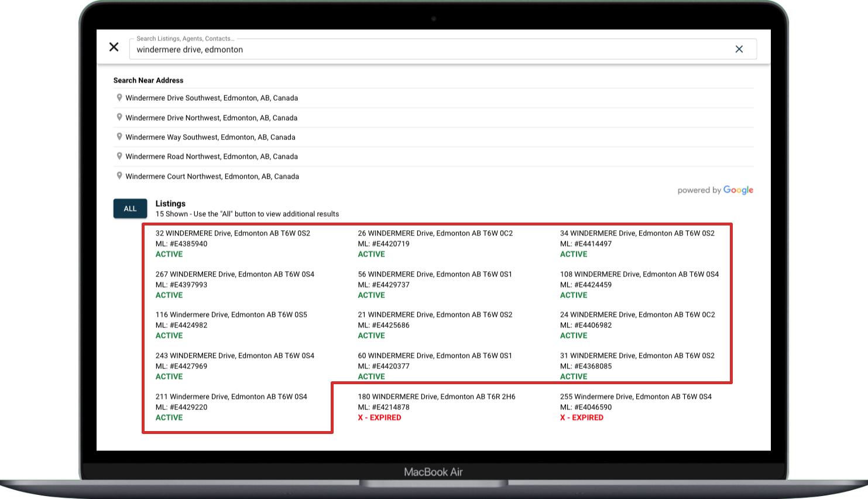Open listing 267 WINDERMERE Drive T6W 0S4

click(235, 274)
